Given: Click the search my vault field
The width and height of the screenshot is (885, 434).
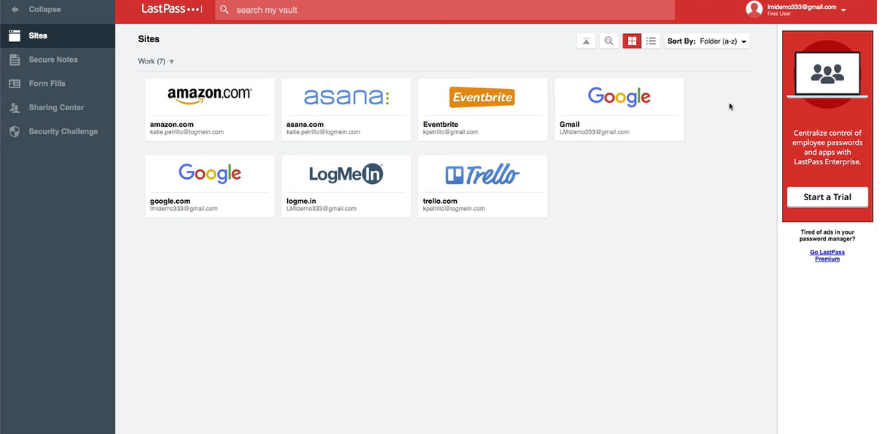Looking at the screenshot, I should tap(445, 10).
